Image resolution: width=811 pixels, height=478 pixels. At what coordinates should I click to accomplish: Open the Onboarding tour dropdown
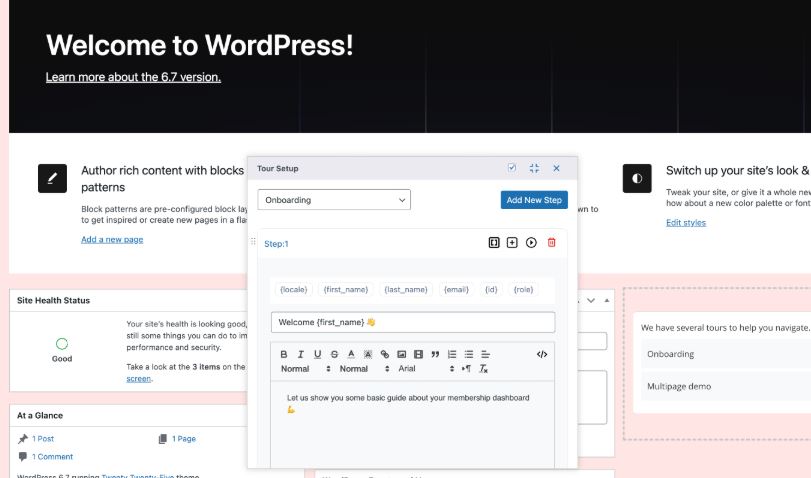tap(334, 200)
